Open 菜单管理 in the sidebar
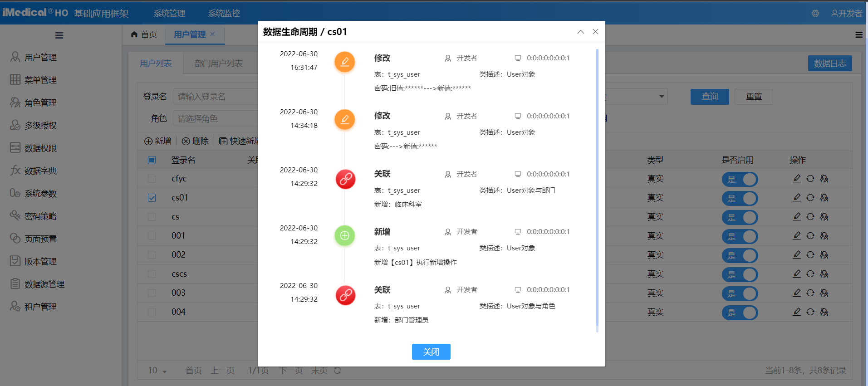The image size is (868, 386). pyautogui.click(x=34, y=80)
